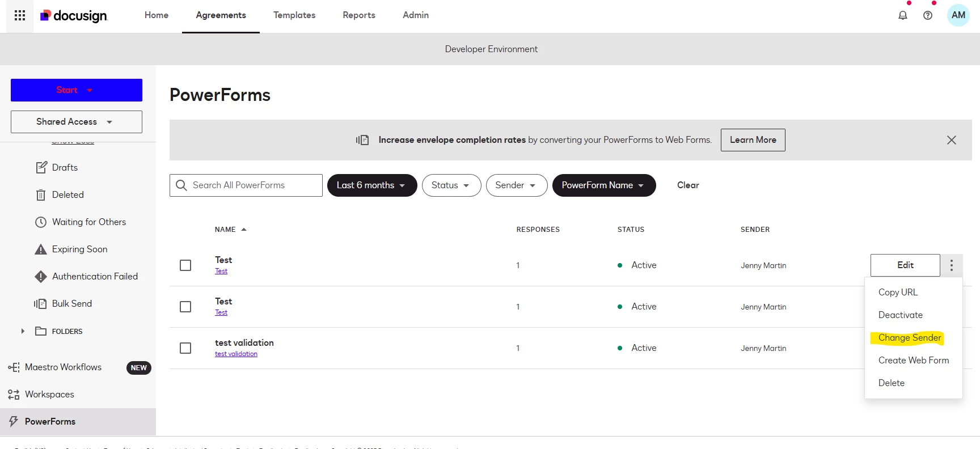
Task: Go to the Templates tab
Action: tap(294, 15)
